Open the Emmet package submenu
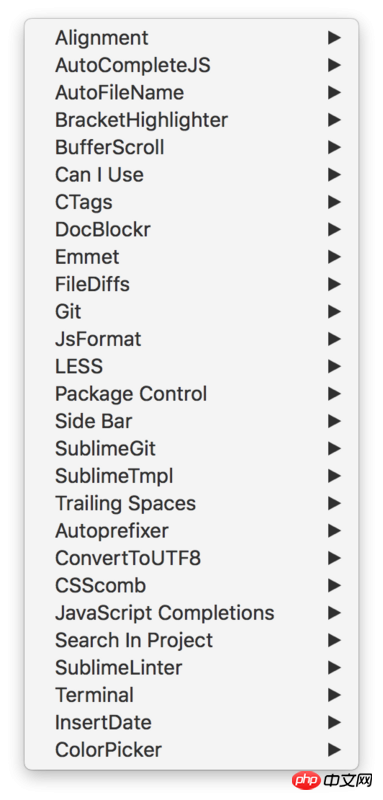This screenshot has width=383, height=800. coord(191,257)
